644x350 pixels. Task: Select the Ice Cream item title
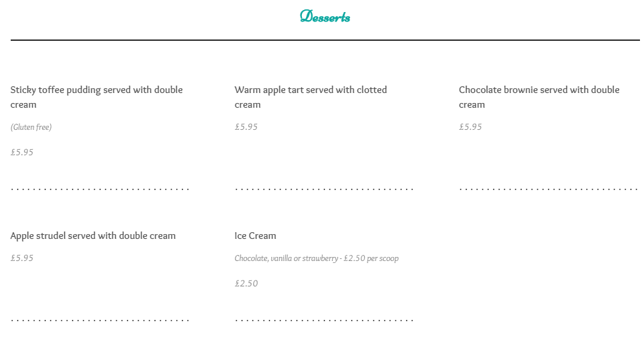coord(255,236)
